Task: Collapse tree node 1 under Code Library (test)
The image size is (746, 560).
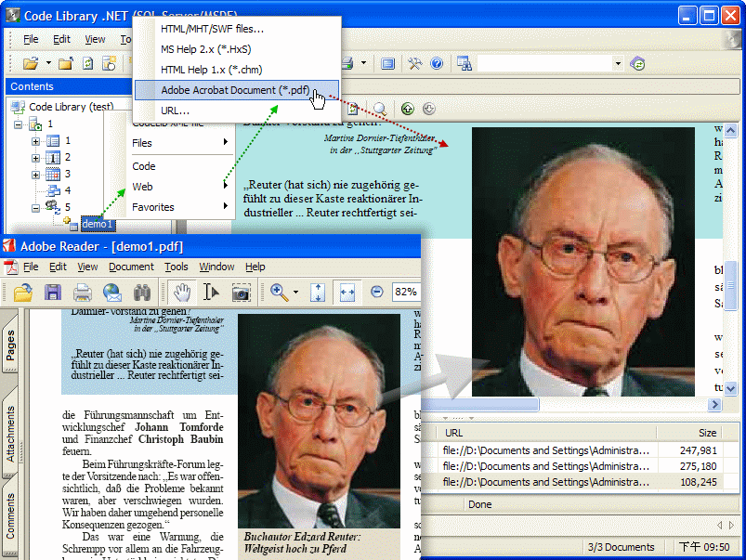Action: coord(18,124)
